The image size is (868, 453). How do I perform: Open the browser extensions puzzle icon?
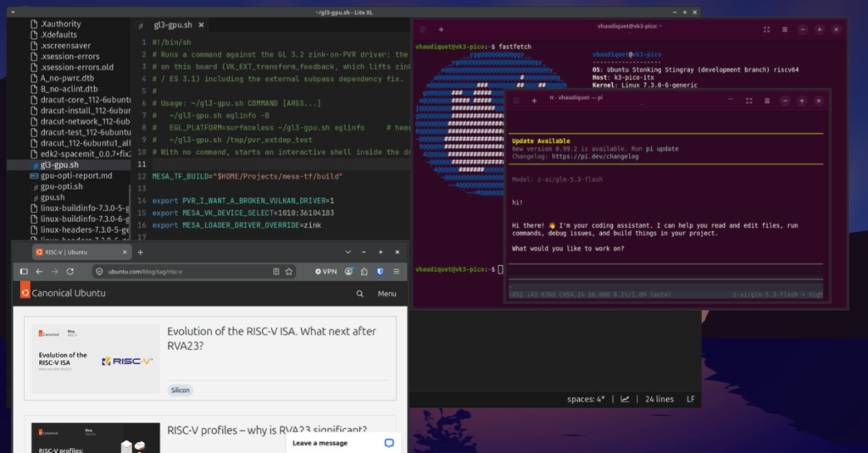pos(364,272)
